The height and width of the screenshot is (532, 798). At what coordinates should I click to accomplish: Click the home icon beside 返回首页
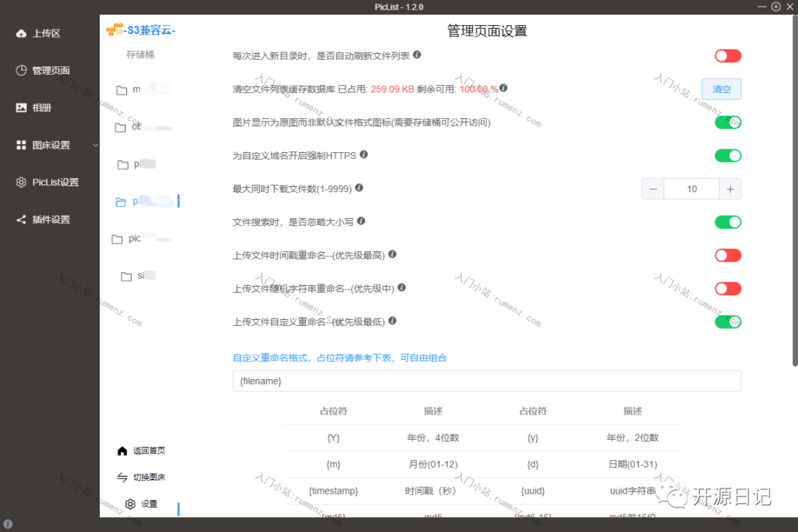pos(122,451)
